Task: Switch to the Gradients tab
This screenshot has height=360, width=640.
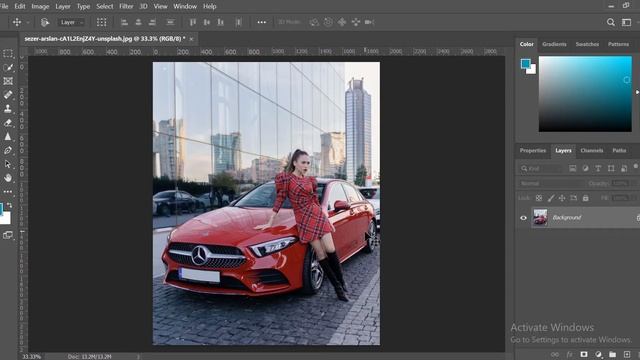Action: 554,44
